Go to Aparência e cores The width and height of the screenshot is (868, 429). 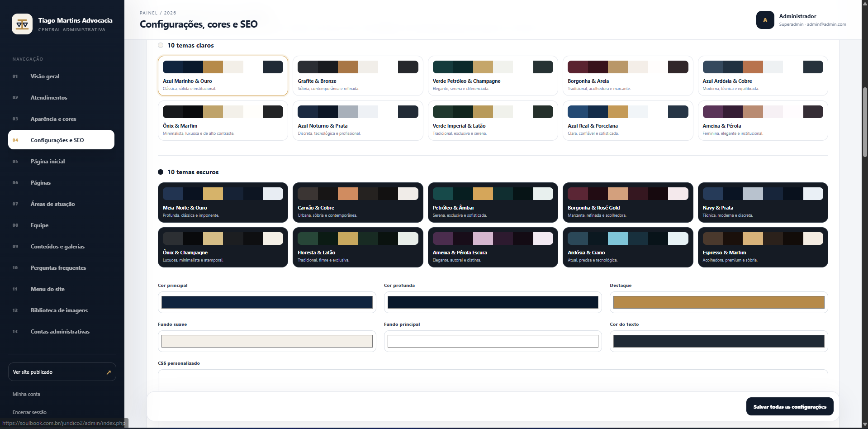(61, 119)
